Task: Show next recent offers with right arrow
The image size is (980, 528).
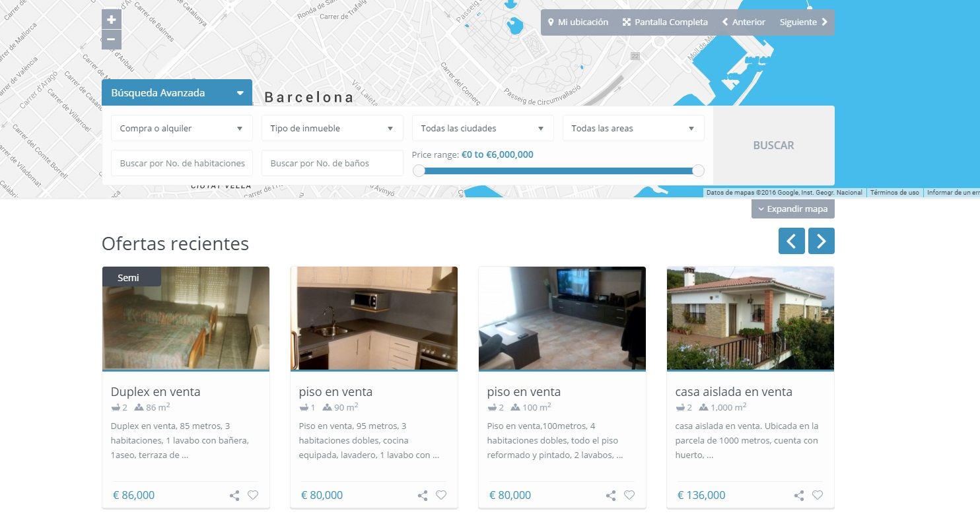Action: click(822, 241)
